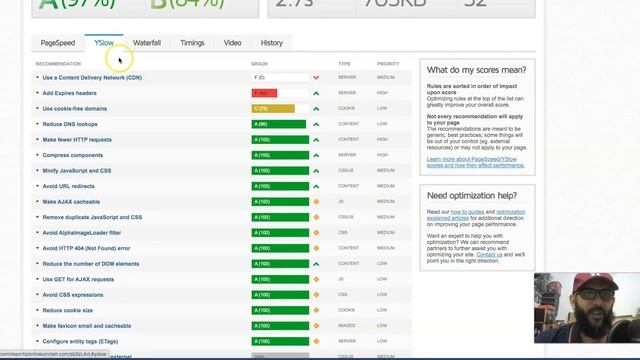Expand 'Use cookie-free domains' row arrow
This screenshot has width=640, height=360.
37,109
